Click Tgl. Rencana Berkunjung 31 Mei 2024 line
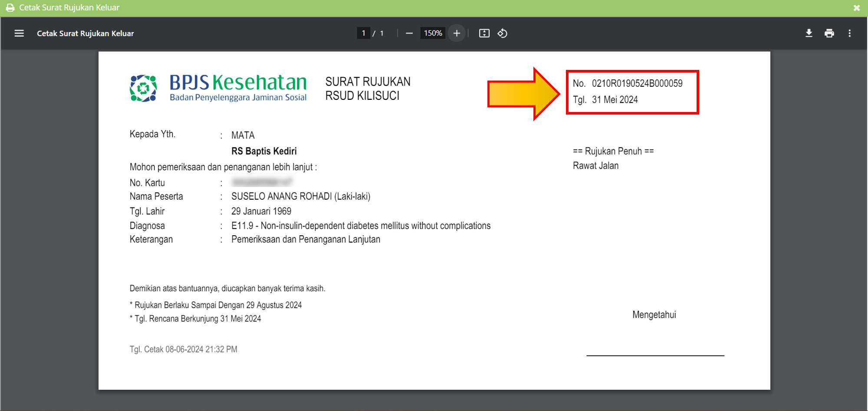 tap(195, 319)
